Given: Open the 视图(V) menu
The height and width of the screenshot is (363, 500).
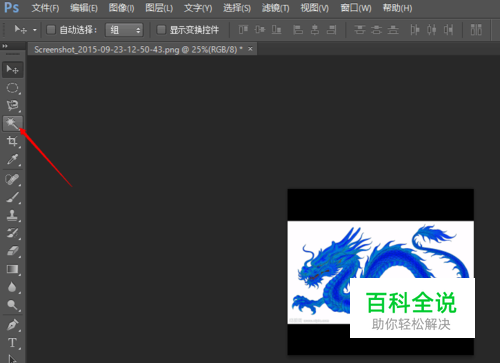Looking at the screenshot, I should point(314,8).
